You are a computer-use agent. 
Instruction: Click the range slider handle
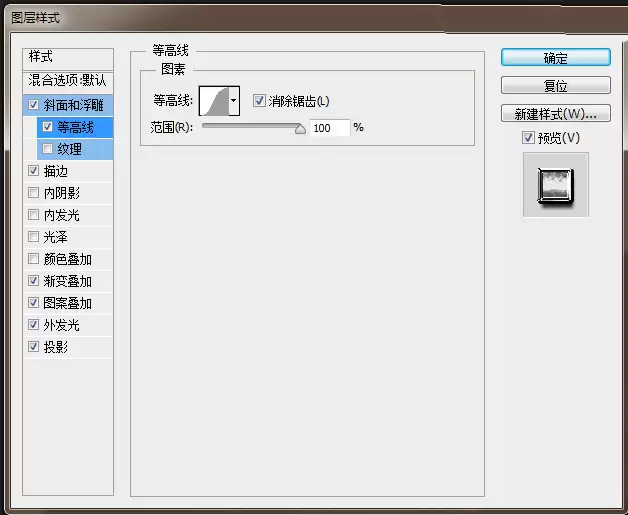pos(300,129)
